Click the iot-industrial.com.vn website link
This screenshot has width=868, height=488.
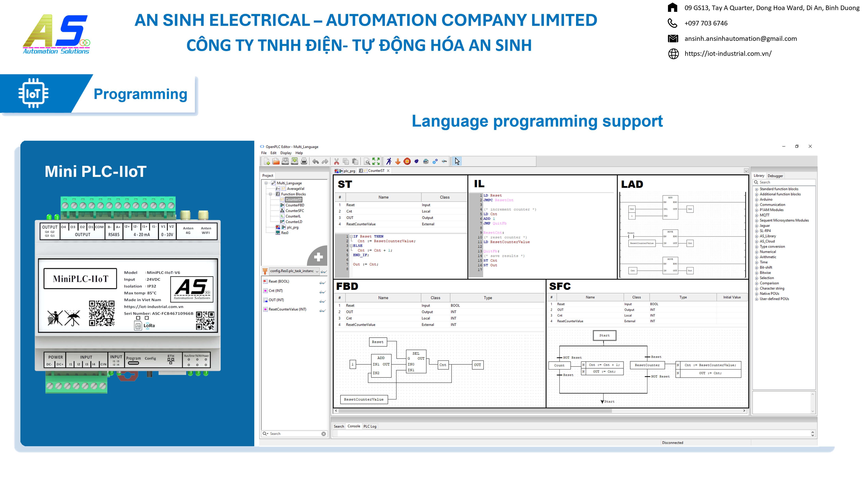[728, 54]
